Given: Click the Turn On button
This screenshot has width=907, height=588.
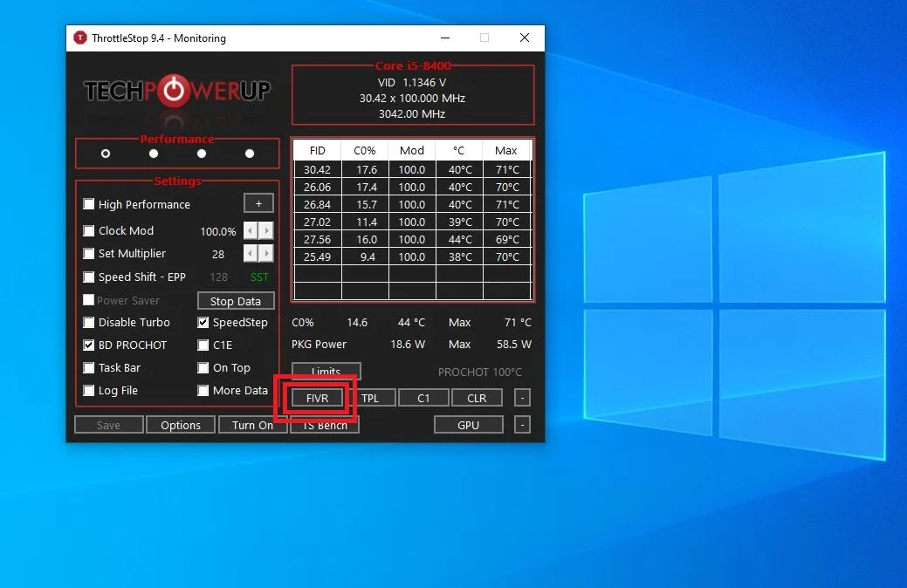Looking at the screenshot, I should (252, 425).
